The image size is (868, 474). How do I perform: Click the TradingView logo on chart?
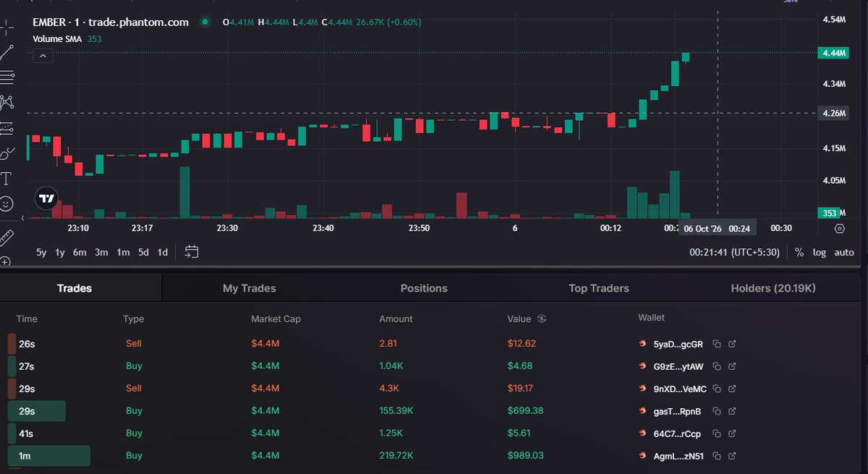coord(46,198)
